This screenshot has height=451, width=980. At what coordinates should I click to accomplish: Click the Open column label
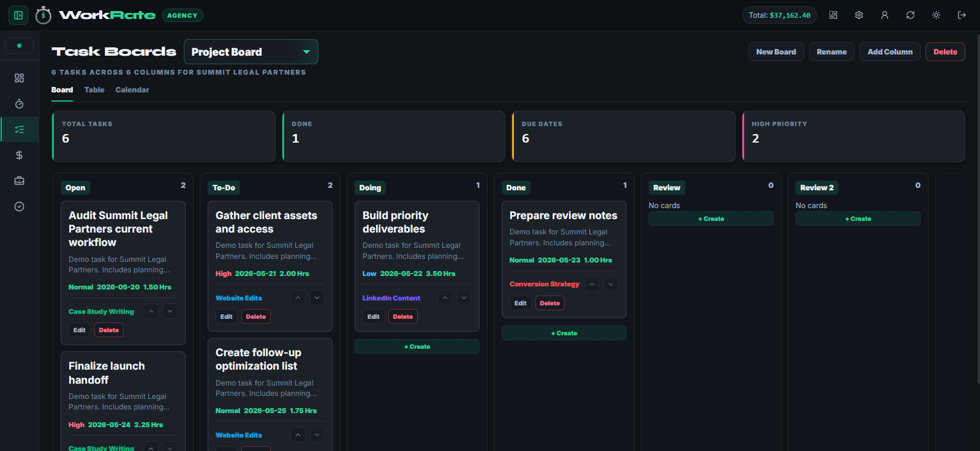pyautogui.click(x=75, y=188)
